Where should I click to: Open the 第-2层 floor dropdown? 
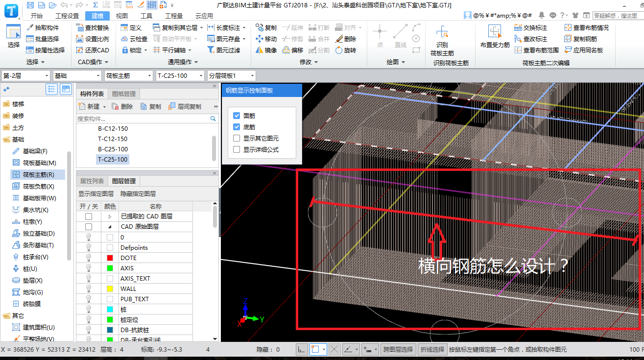[26, 76]
